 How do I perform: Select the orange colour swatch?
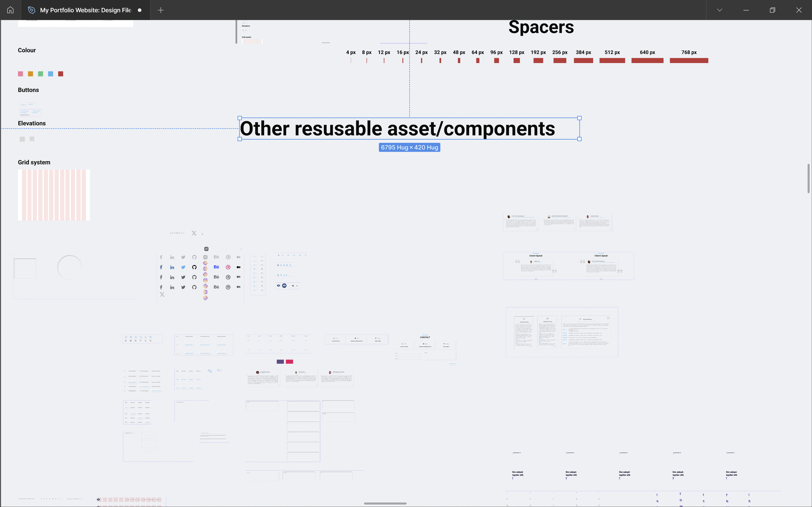[x=31, y=74]
